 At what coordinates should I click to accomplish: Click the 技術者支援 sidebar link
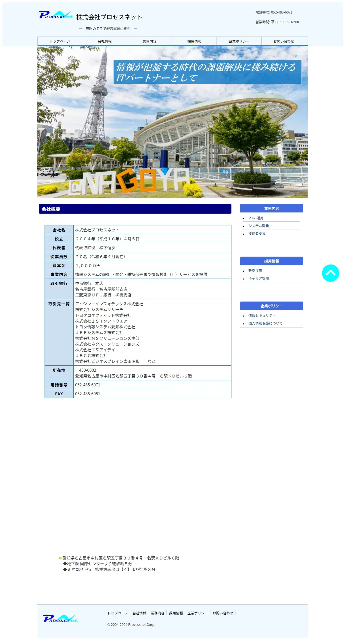coord(257,234)
